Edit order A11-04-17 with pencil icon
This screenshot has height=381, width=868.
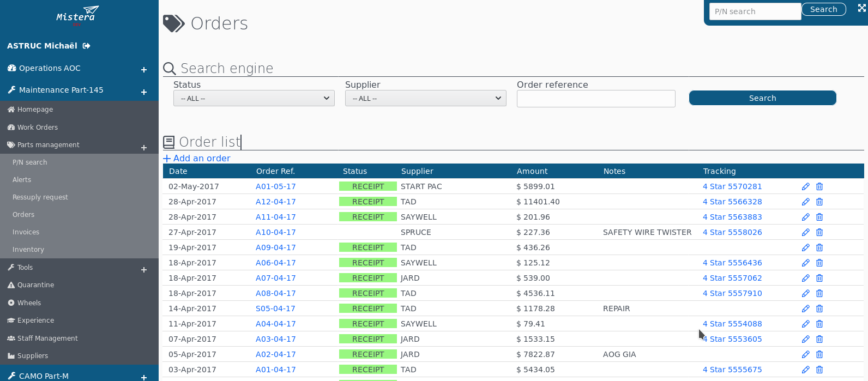point(805,217)
